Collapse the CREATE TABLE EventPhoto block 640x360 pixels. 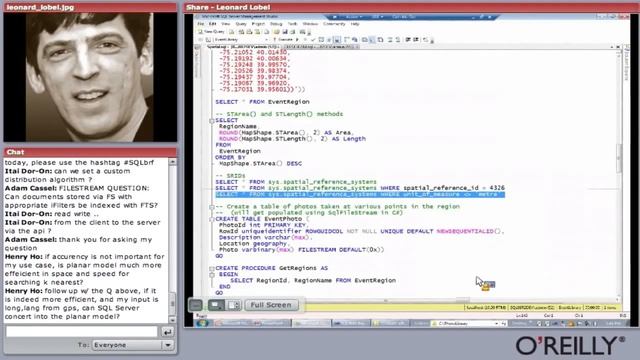point(211,219)
